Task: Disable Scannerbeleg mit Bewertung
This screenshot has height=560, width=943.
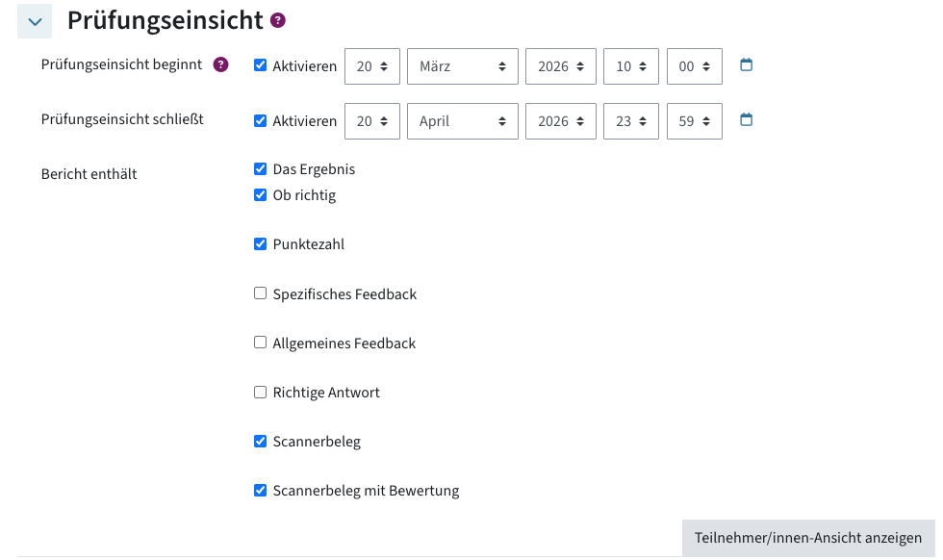Action: [x=260, y=490]
